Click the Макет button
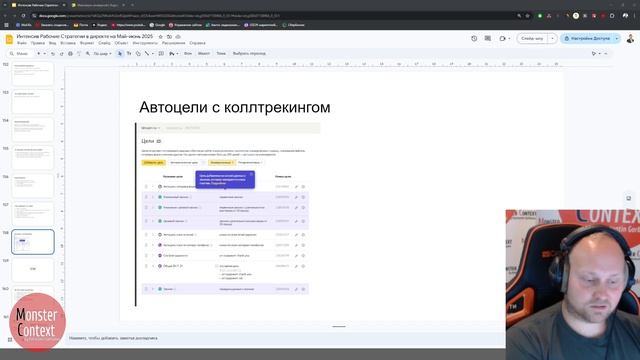The image size is (640, 360). (204, 53)
